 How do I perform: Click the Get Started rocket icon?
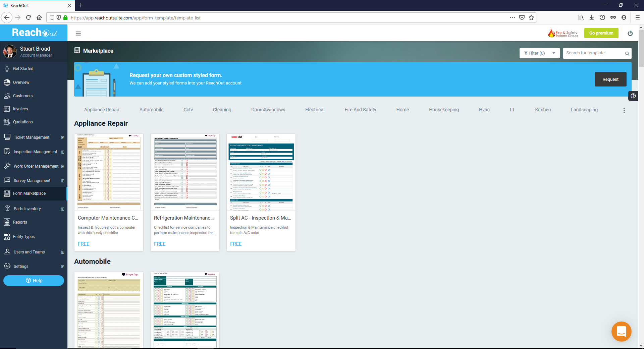pyautogui.click(x=7, y=68)
